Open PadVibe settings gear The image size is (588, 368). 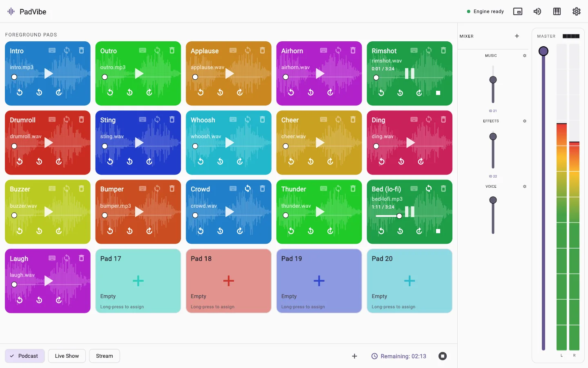point(577,11)
